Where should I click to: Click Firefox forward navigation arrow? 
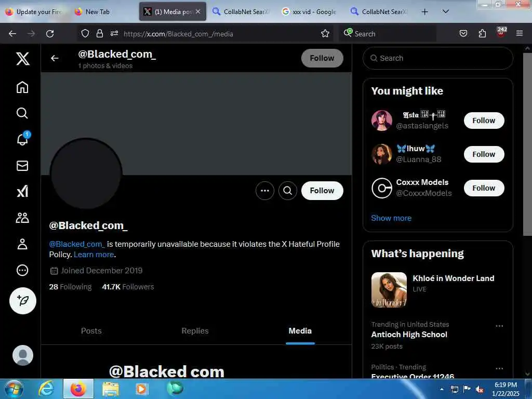click(31, 34)
